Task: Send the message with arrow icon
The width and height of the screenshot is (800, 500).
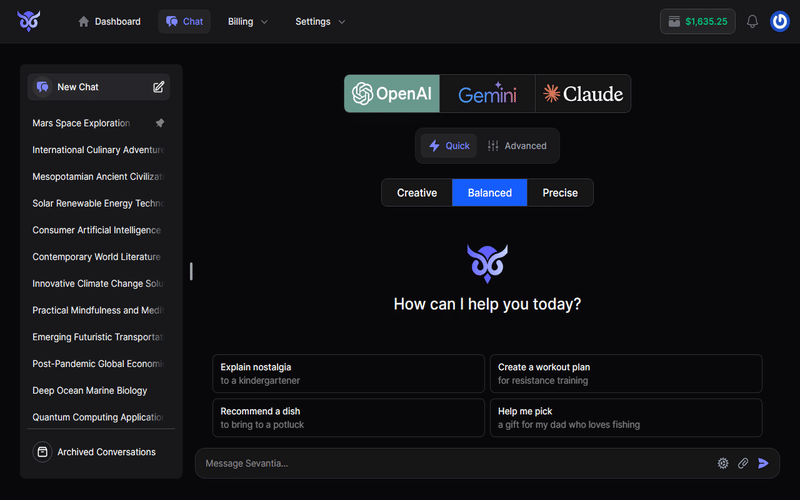Action: click(764, 463)
